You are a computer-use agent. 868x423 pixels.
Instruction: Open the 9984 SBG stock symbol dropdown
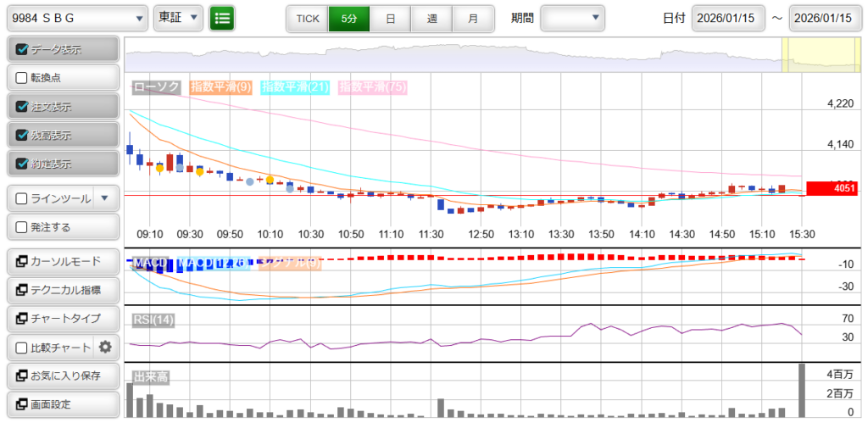click(x=75, y=18)
